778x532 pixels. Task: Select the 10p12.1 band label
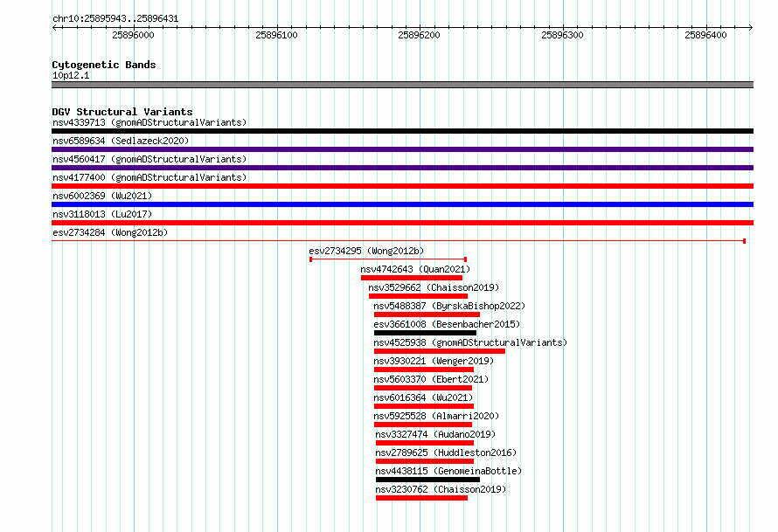pos(71,75)
